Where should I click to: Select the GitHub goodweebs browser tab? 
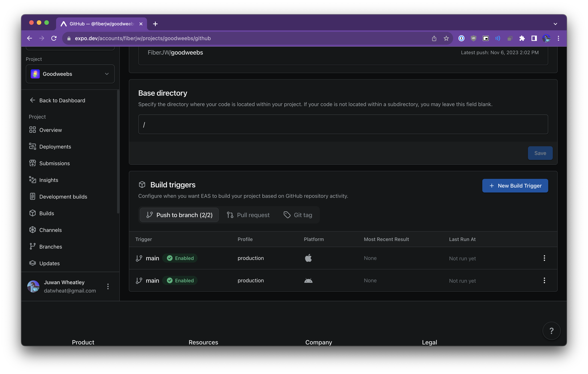(101, 24)
